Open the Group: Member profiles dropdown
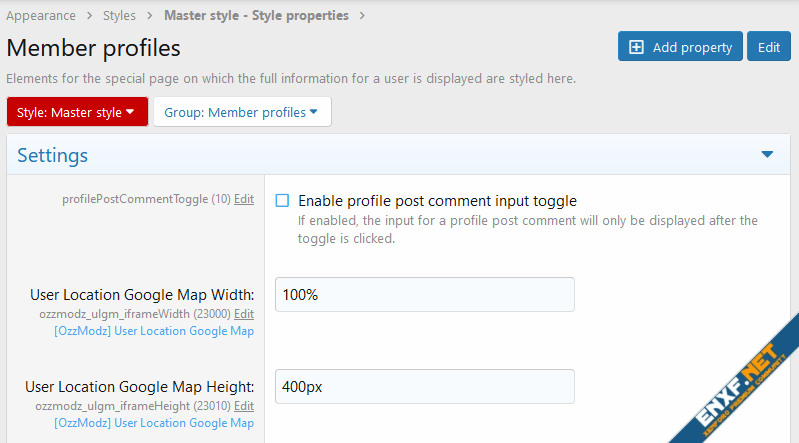Screen dimensions: 799x443 [x=242, y=112]
